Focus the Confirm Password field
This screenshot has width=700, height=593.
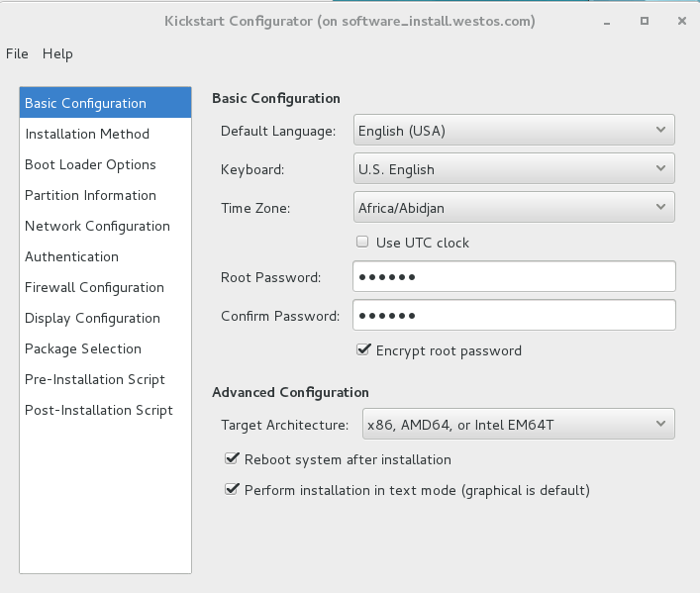514,316
